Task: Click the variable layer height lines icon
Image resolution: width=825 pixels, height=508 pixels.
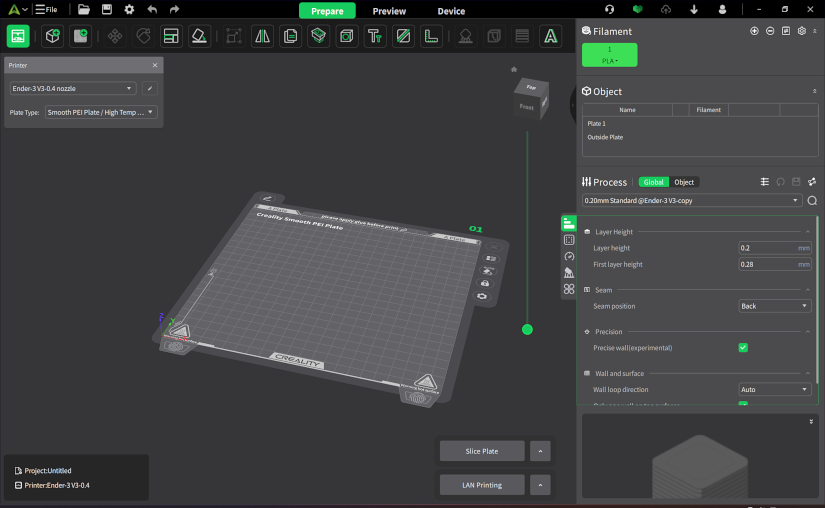Action: [522, 36]
